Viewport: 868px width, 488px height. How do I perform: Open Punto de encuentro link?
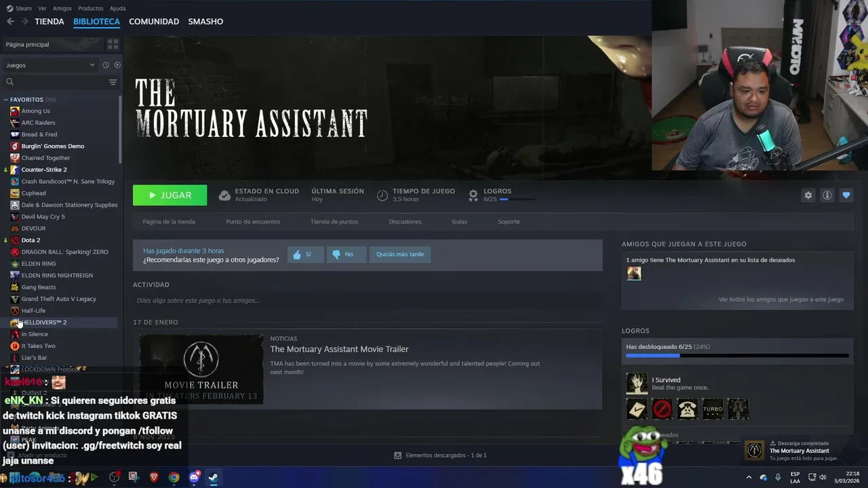(253, 222)
